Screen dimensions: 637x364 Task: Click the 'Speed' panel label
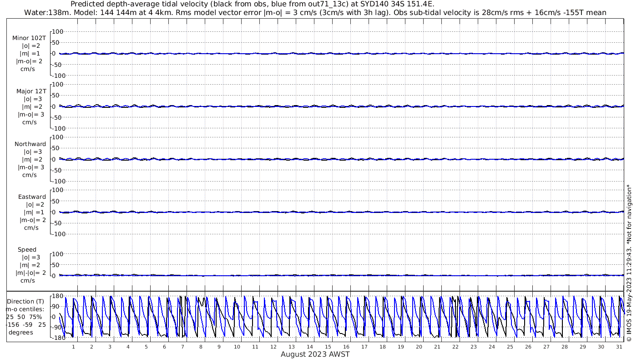(27, 250)
